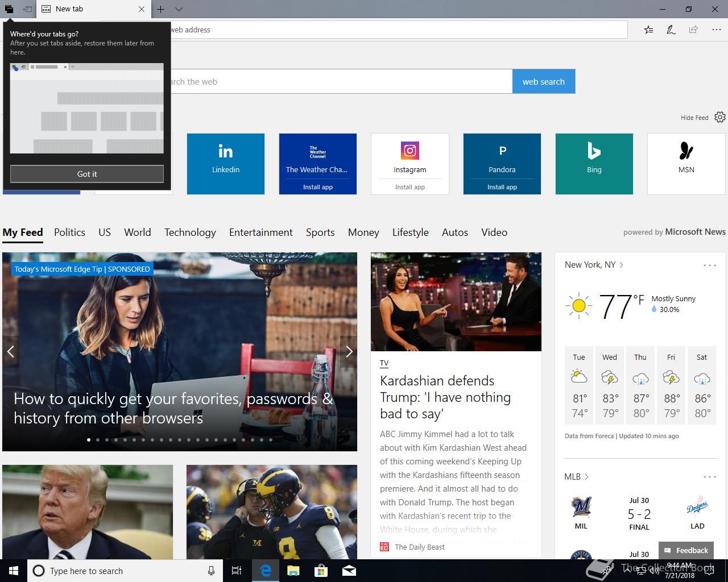Expand New York, NY weather location

(594, 264)
